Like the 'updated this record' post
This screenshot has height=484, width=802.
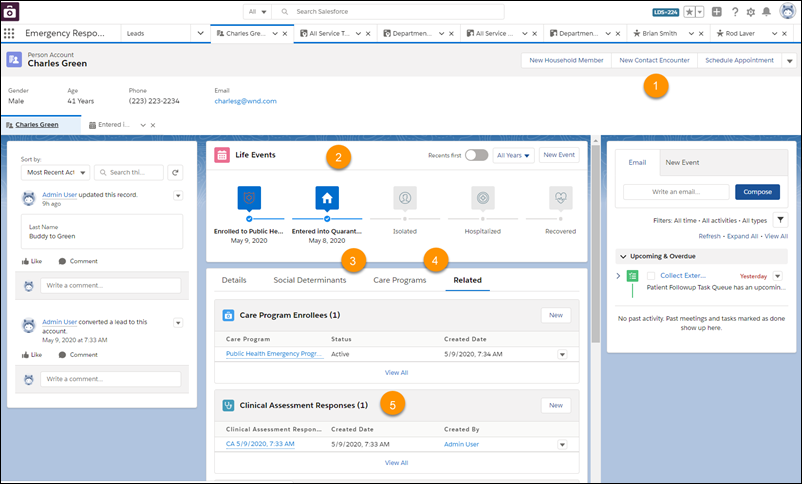tap(31, 261)
